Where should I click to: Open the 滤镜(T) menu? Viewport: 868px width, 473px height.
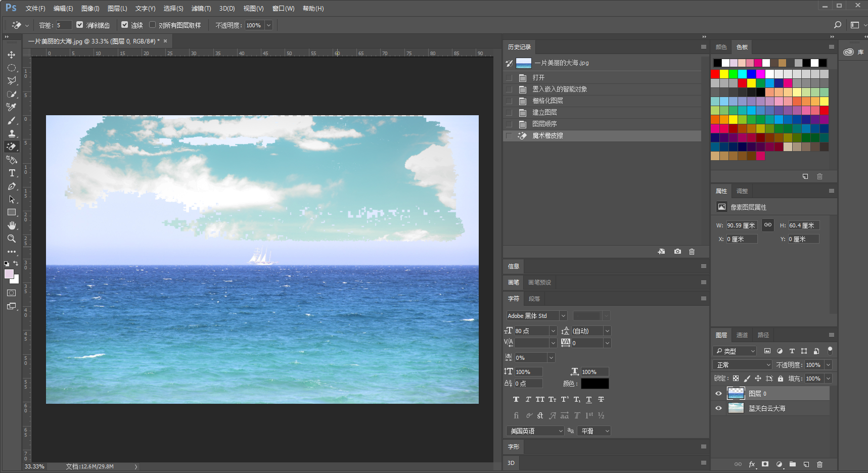pyautogui.click(x=201, y=9)
